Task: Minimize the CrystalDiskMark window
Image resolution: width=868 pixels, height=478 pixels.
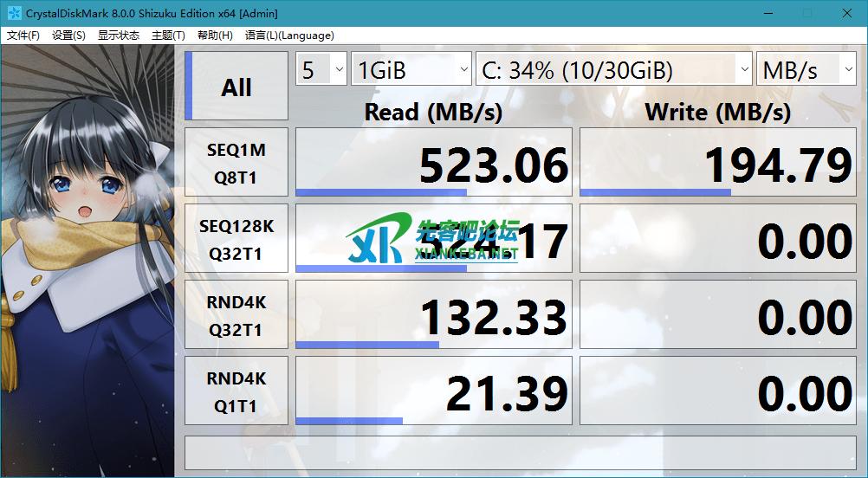Action: click(768, 14)
